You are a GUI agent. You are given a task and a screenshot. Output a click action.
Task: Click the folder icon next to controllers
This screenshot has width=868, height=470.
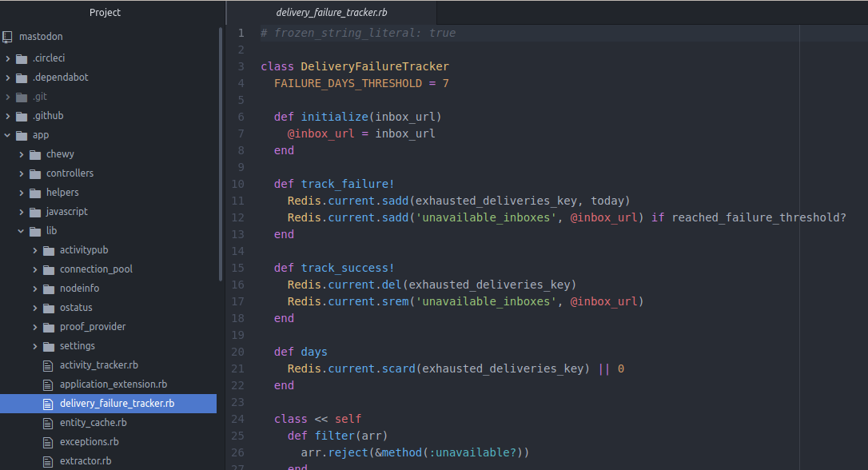tap(36, 173)
